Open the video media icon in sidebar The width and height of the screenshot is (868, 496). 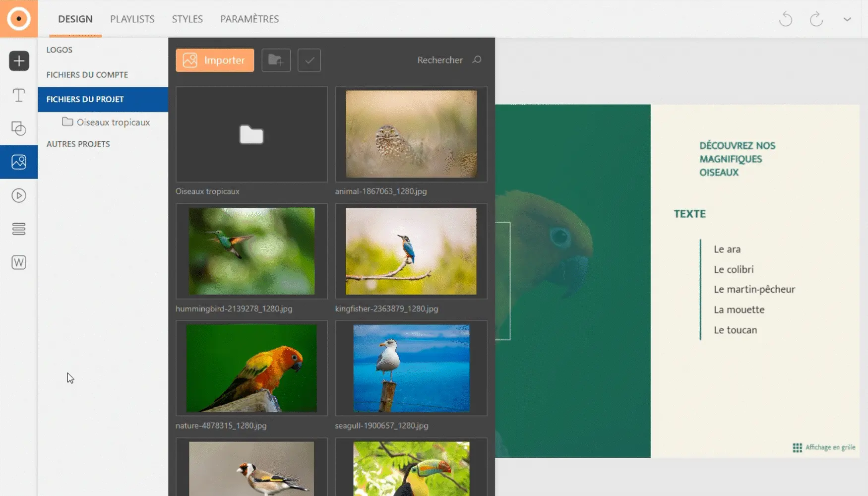click(19, 195)
